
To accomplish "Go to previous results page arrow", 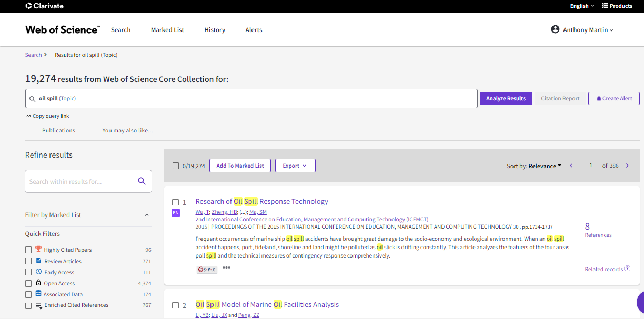I will (x=571, y=166).
